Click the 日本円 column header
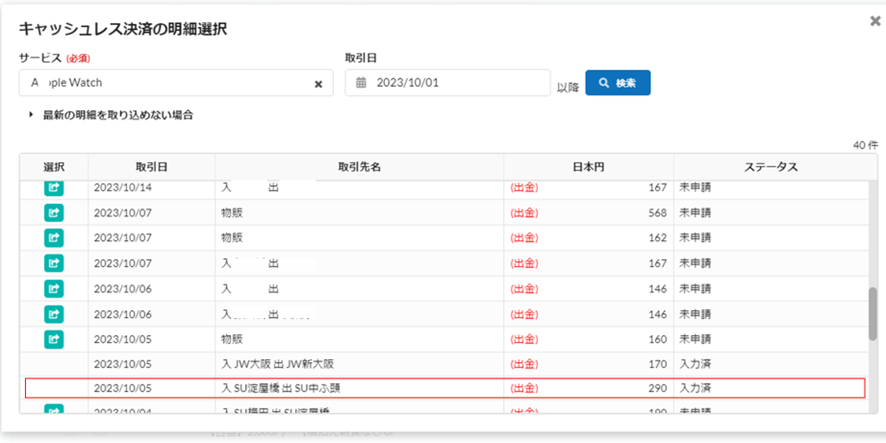The image size is (886, 443). pyautogui.click(x=588, y=167)
